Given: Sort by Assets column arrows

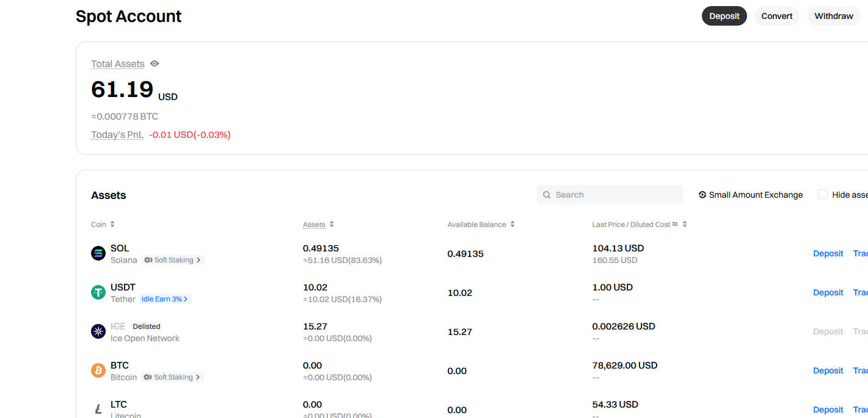Looking at the screenshot, I should (332, 225).
